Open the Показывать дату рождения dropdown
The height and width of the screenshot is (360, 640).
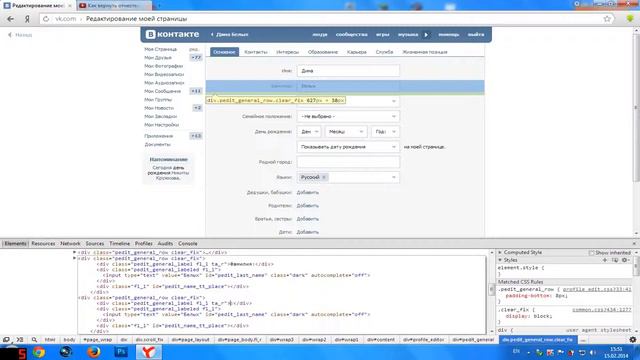(x=348, y=147)
